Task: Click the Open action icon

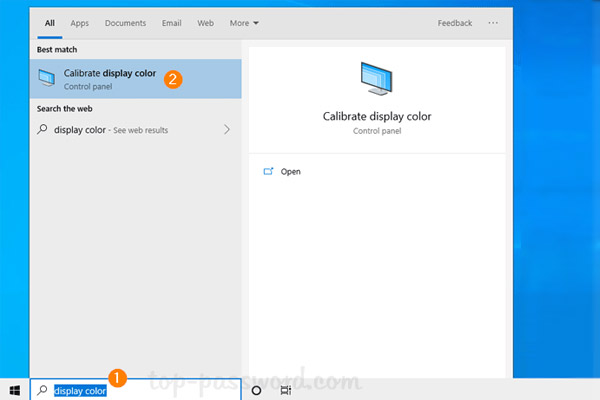Action: [x=268, y=171]
